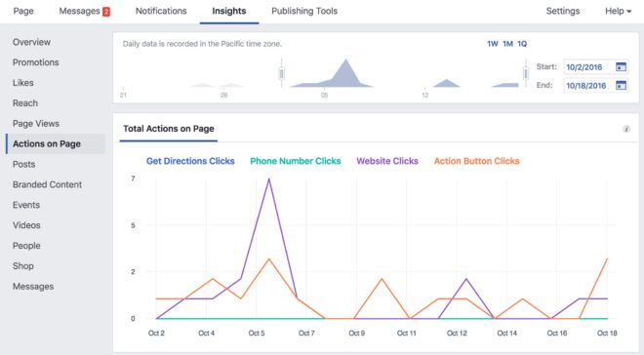Toggle Phone Number Clicks series
Image resolution: width=644 pixels, height=355 pixels.
[x=296, y=161]
